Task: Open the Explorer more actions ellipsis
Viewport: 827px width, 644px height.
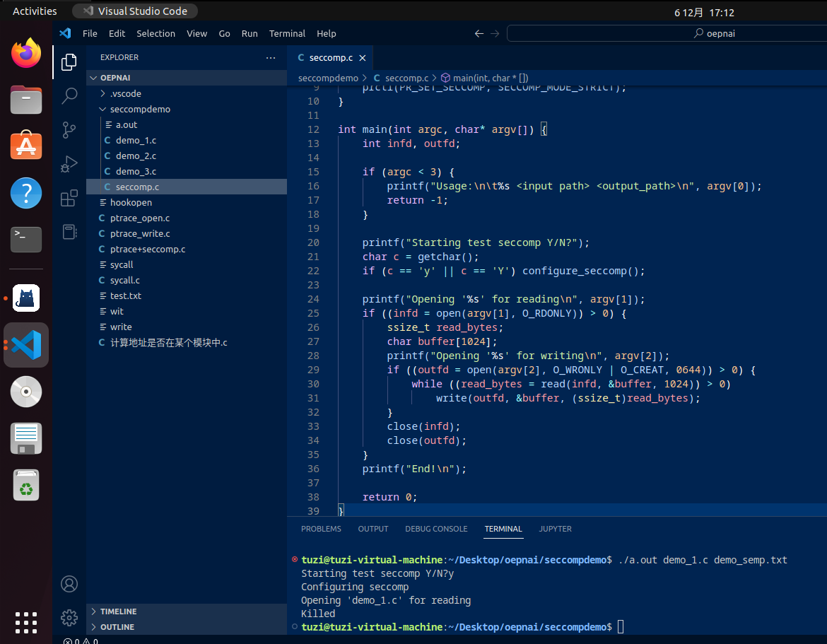Action: click(x=270, y=57)
